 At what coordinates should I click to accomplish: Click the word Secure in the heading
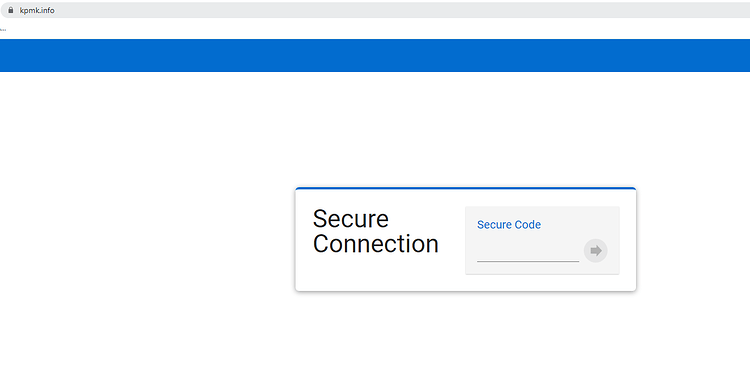tap(351, 219)
